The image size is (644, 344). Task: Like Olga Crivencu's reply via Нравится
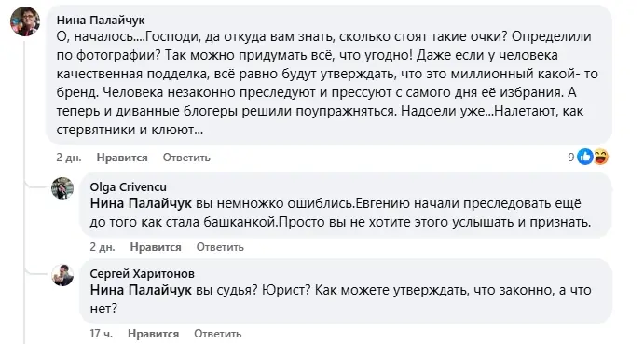[156, 247]
